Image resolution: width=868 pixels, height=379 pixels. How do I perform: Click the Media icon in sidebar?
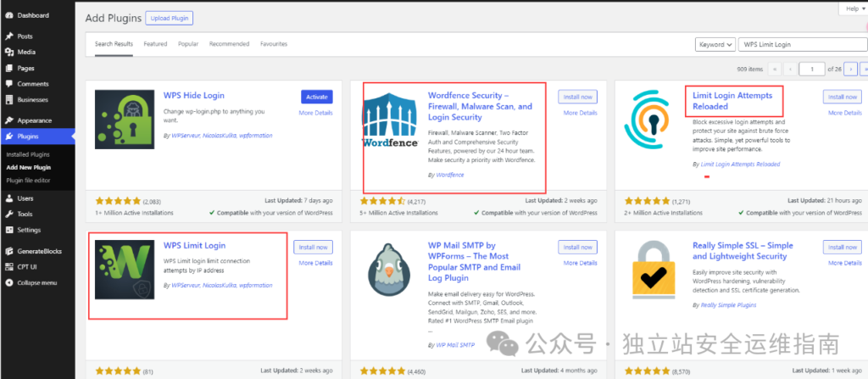(8, 52)
